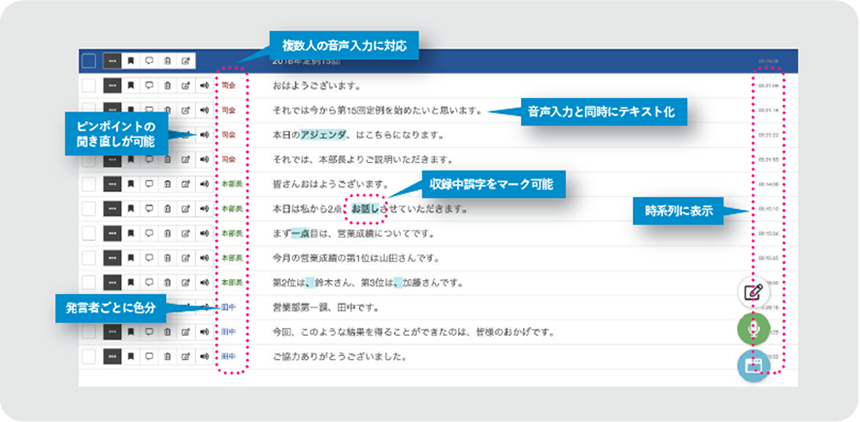Check the box for the おはようございます。 row

88,86
